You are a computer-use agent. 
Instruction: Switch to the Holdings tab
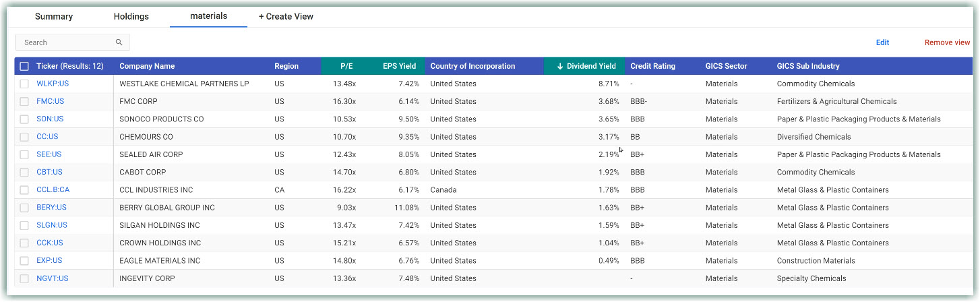coord(131,16)
